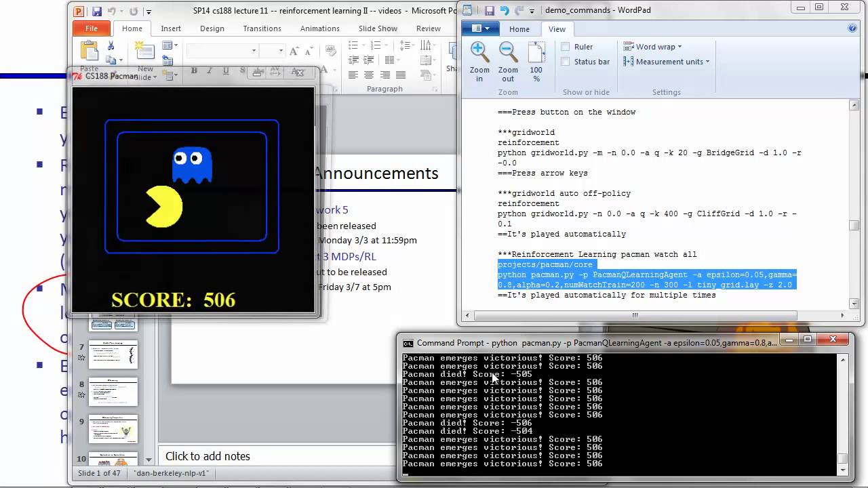Click the New Slide icon in PowerPoint
The width and height of the screenshot is (868, 488).
[144, 52]
